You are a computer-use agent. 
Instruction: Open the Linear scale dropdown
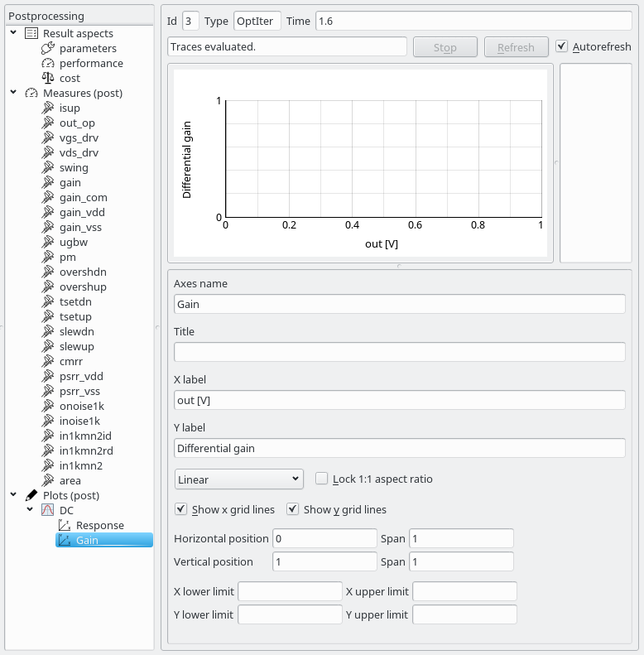pos(239,479)
